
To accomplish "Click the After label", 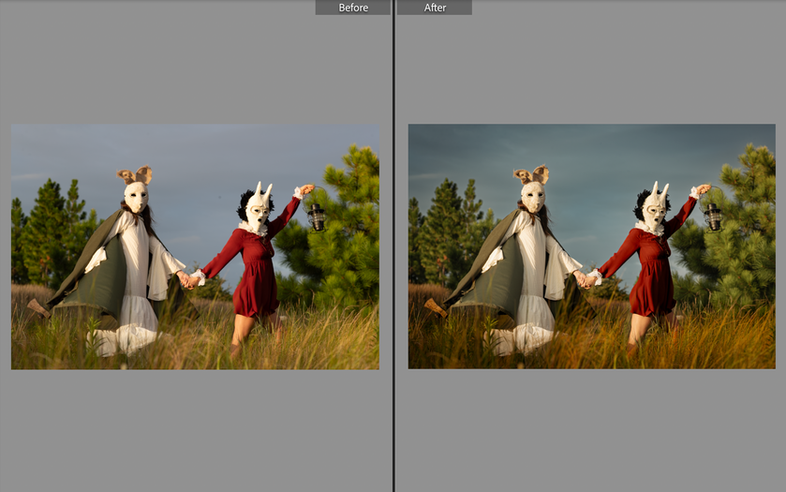I will [435, 8].
